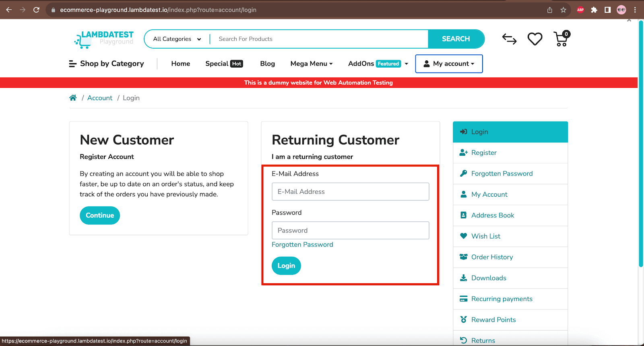Image resolution: width=644 pixels, height=346 pixels.
Task: Click the site lock icon in address bar
Action: click(x=53, y=10)
